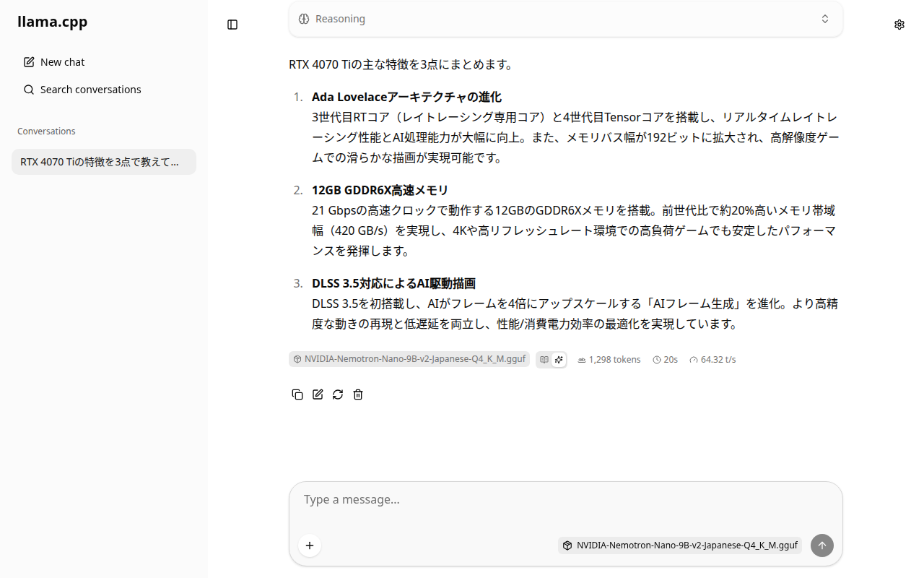924x578 pixels.
Task: Click model name badge under response
Action: tap(409, 359)
